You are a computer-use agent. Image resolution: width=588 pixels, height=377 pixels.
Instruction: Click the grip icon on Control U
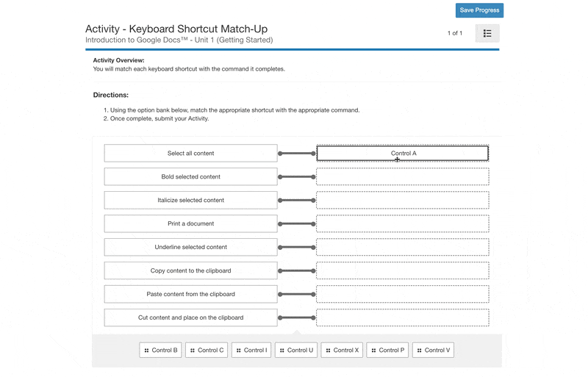tap(282, 351)
